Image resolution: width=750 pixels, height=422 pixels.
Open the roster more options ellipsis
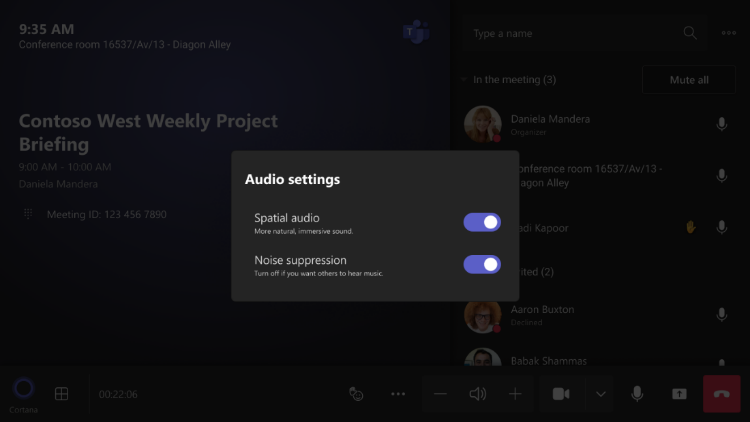728,33
